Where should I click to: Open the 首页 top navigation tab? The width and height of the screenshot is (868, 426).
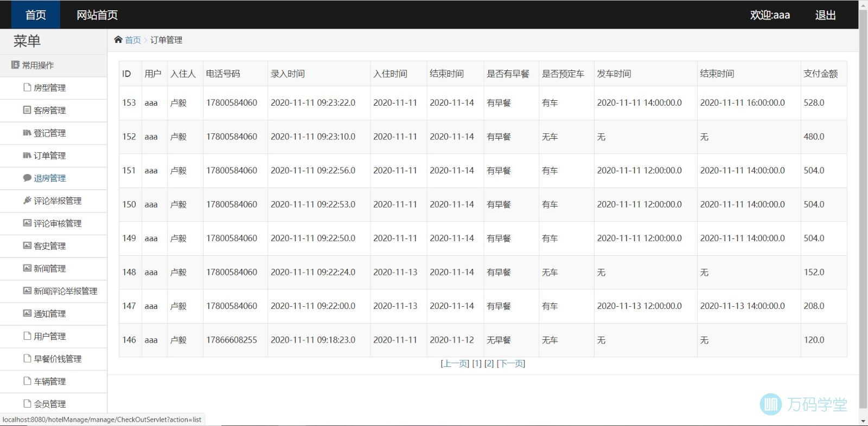[36, 15]
